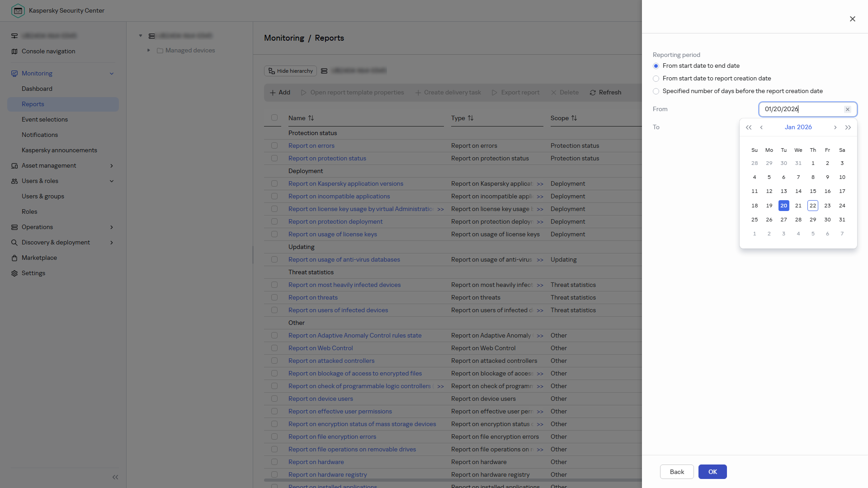Click the Refresh icon in toolbar
The width and height of the screenshot is (868, 488).
click(593, 93)
